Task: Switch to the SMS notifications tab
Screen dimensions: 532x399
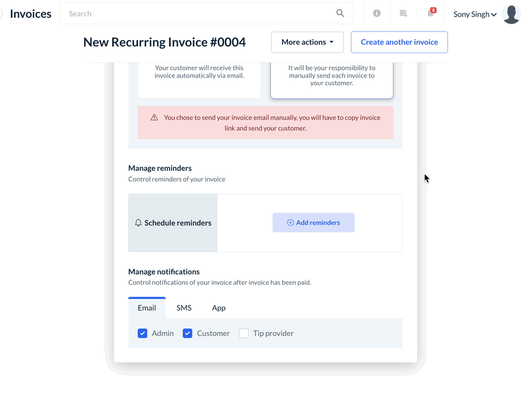Action: click(184, 308)
